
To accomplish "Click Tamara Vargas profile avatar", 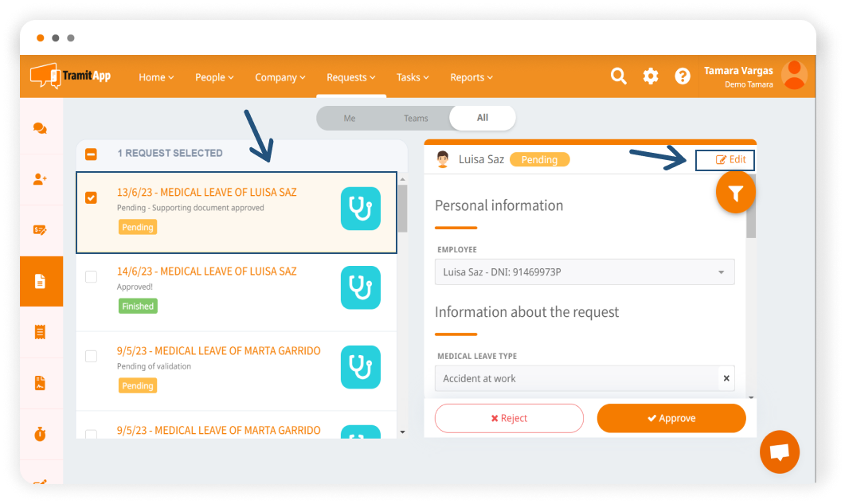I will (794, 76).
